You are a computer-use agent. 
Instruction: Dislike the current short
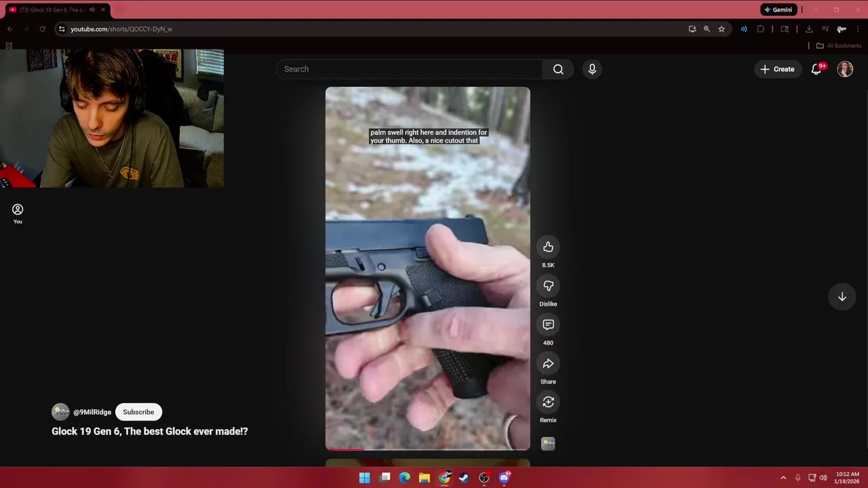pyautogui.click(x=548, y=286)
